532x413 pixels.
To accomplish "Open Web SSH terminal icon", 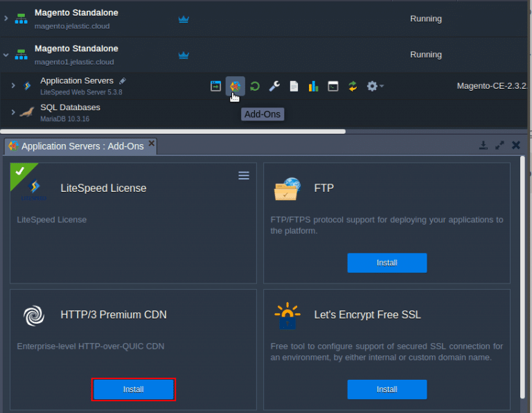I will (333, 86).
